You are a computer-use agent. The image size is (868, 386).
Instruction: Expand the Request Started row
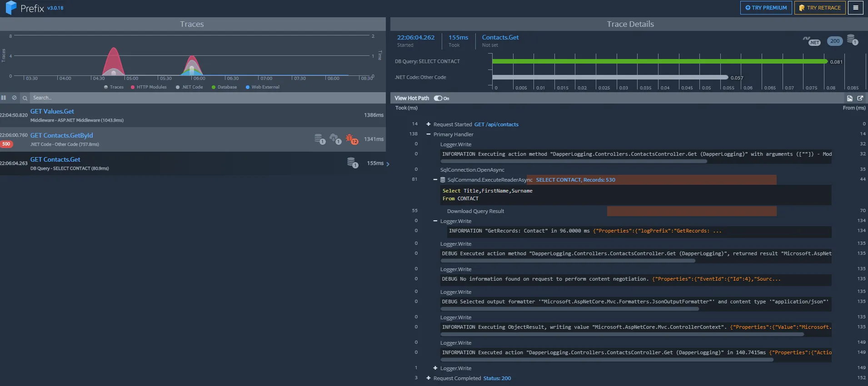[x=428, y=124]
